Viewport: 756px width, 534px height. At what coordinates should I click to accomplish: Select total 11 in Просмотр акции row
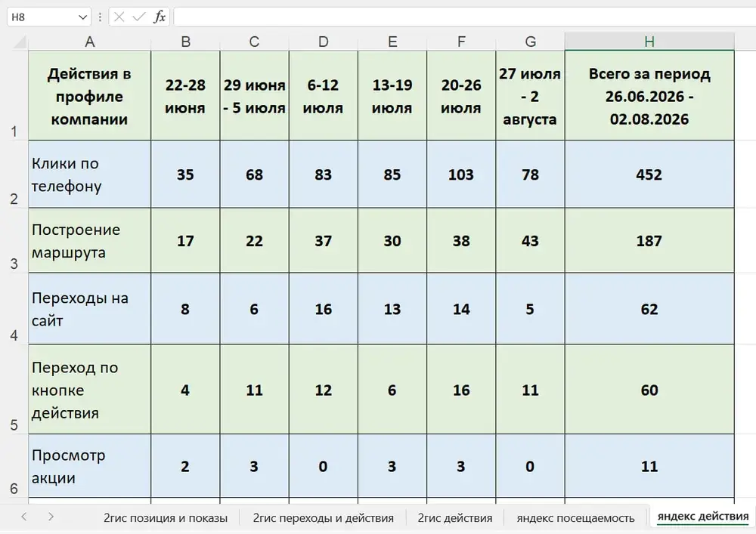click(x=649, y=466)
